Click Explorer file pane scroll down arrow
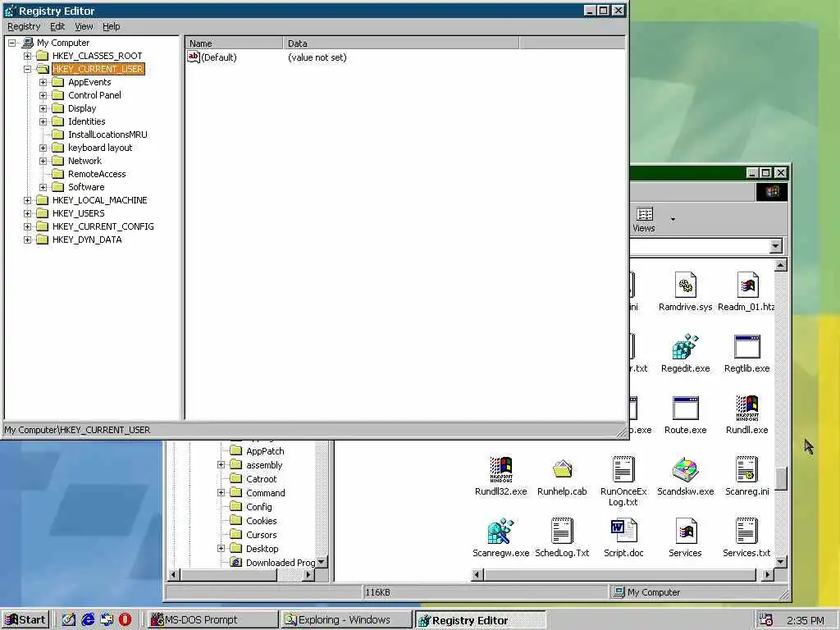The image size is (840, 630). 781,562
